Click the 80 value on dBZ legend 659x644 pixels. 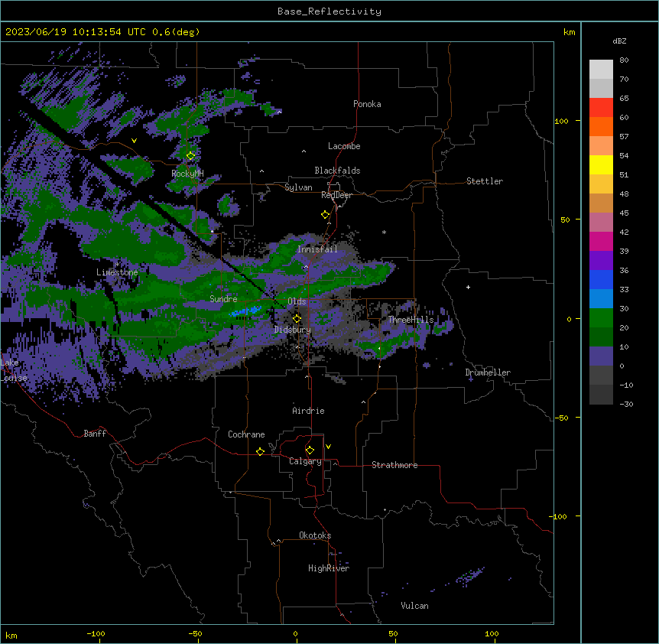coord(624,60)
